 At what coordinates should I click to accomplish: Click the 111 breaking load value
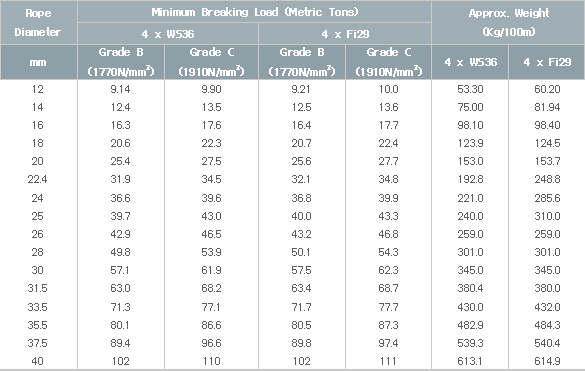coord(388,361)
